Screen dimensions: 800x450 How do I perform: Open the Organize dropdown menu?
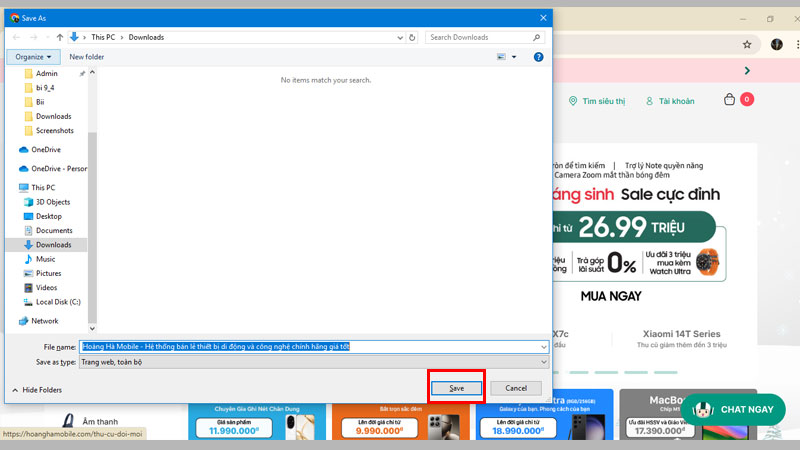(x=34, y=57)
